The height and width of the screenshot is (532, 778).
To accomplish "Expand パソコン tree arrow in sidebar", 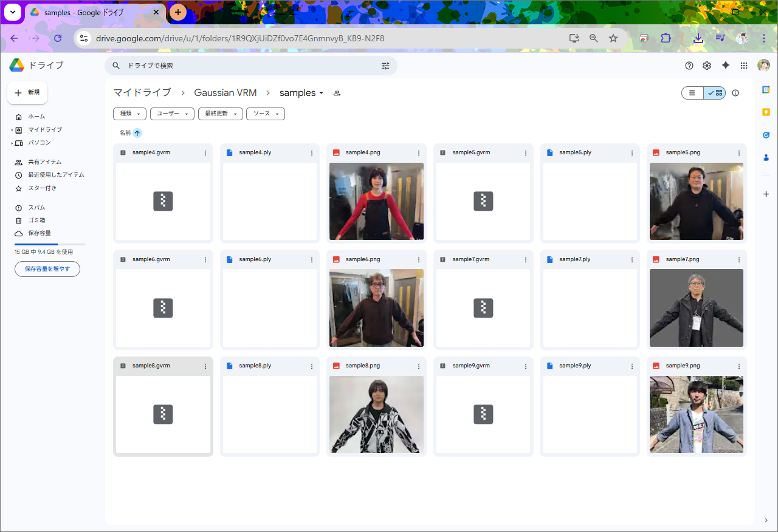I will point(12,143).
